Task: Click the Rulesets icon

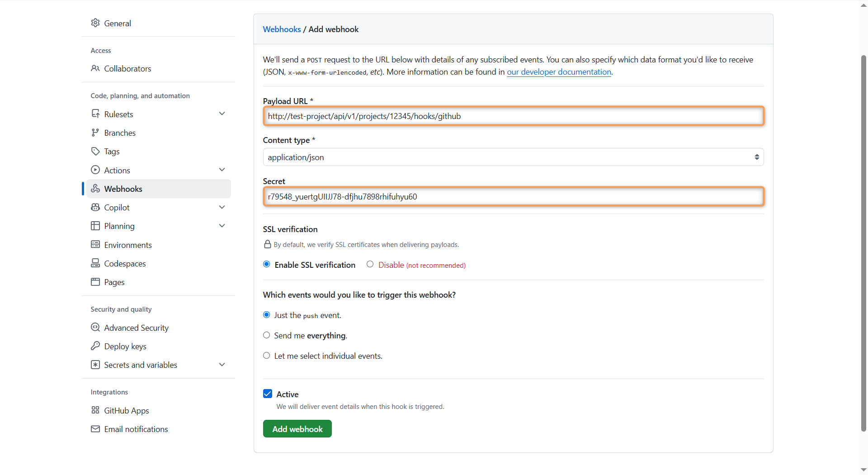Action: pos(95,114)
